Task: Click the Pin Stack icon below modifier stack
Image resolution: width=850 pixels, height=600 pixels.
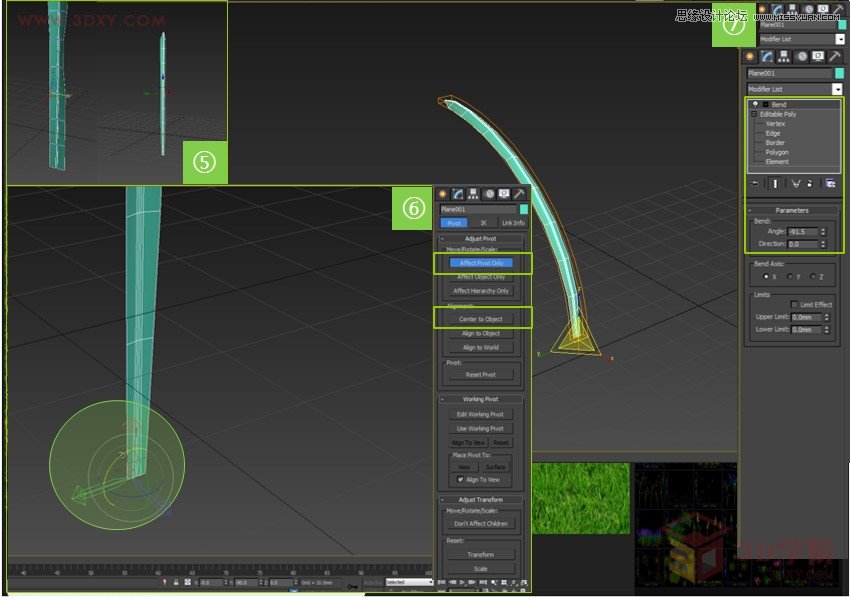Action: coord(755,183)
